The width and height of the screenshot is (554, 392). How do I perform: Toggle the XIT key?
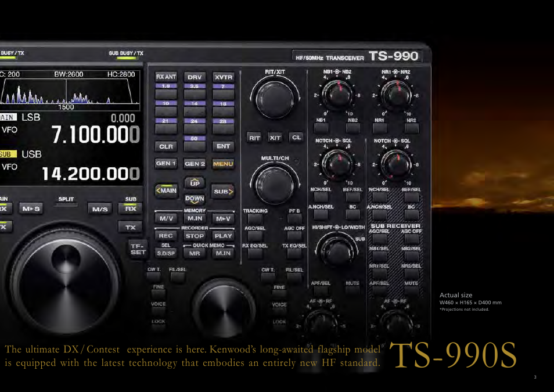[275, 138]
